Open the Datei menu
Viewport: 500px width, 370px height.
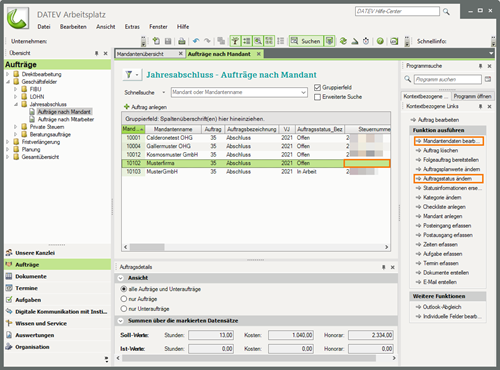(44, 27)
